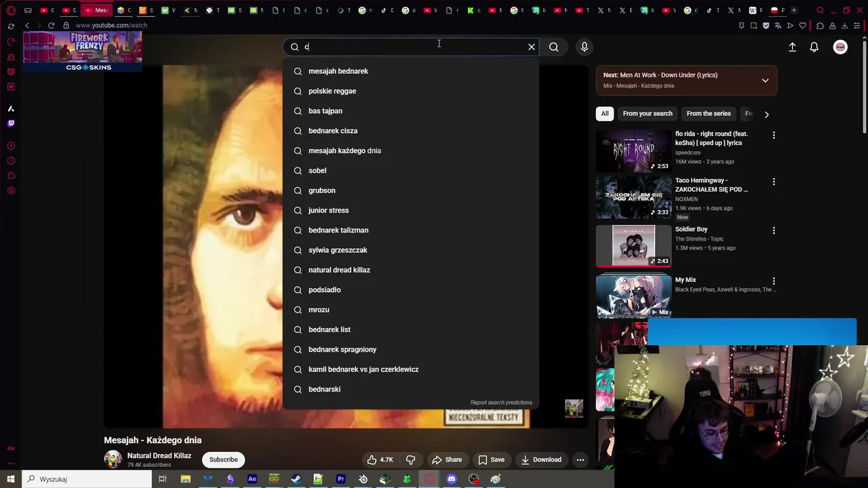
Task: Dislike the Mesajah video
Action: point(410,460)
